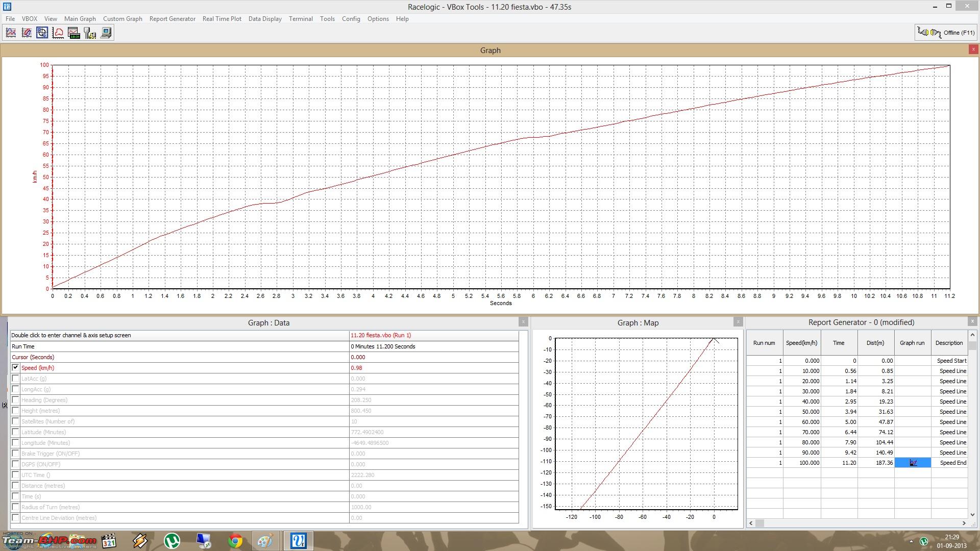
Task: Enable the Distance (metres) channel checkbox
Action: [x=15, y=485]
